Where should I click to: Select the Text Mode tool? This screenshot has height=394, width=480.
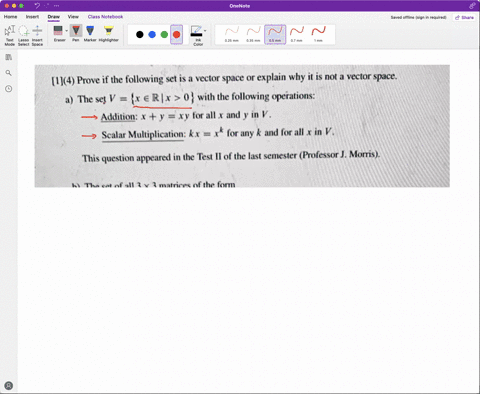10,35
